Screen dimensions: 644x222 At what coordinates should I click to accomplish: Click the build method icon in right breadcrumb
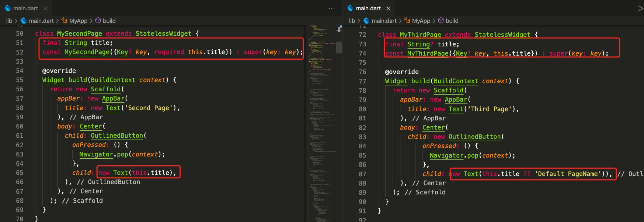pos(441,21)
